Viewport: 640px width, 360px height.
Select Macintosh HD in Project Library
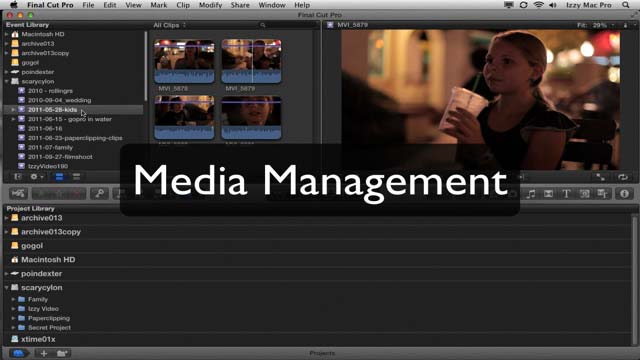pyautogui.click(x=48, y=260)
